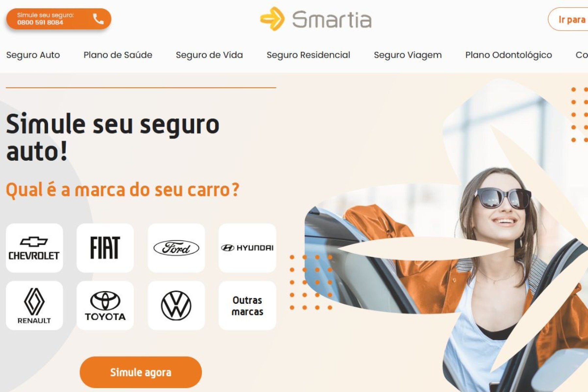Select the Hyundai brand logo

tap(247, 248)
